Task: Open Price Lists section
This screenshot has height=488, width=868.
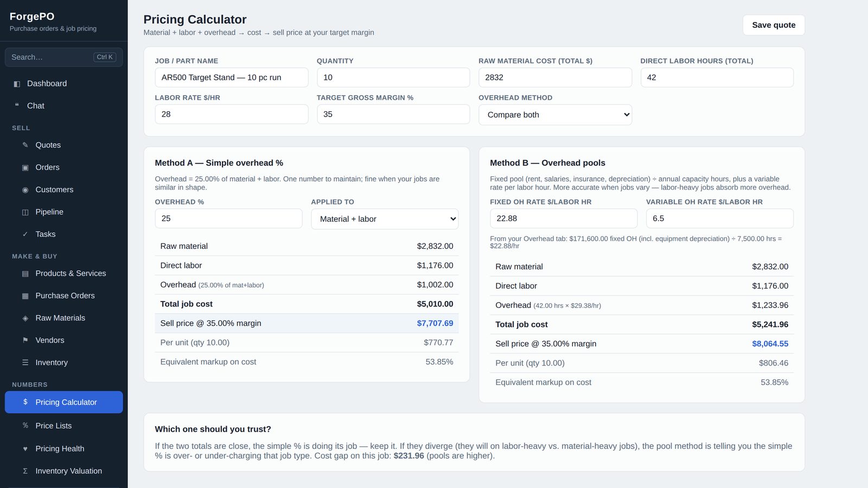Action: point(64,426)
